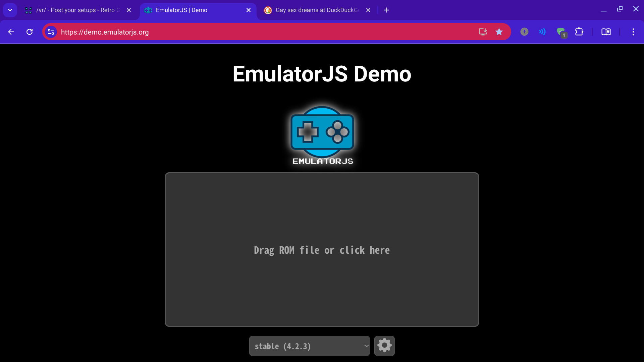Click the install app icon in address bar
This screenshot has height=362, width=644.
[x=483, y=32]
